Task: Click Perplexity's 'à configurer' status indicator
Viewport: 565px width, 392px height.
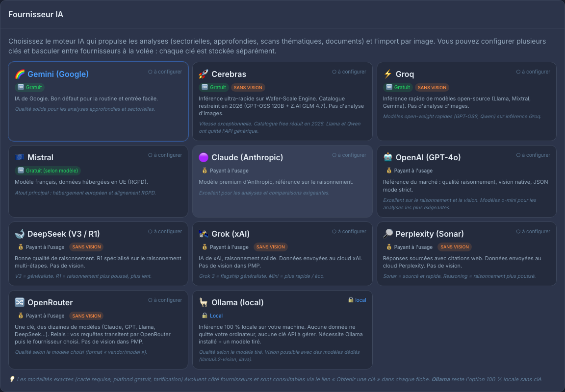Action: [x=533, y=231]
